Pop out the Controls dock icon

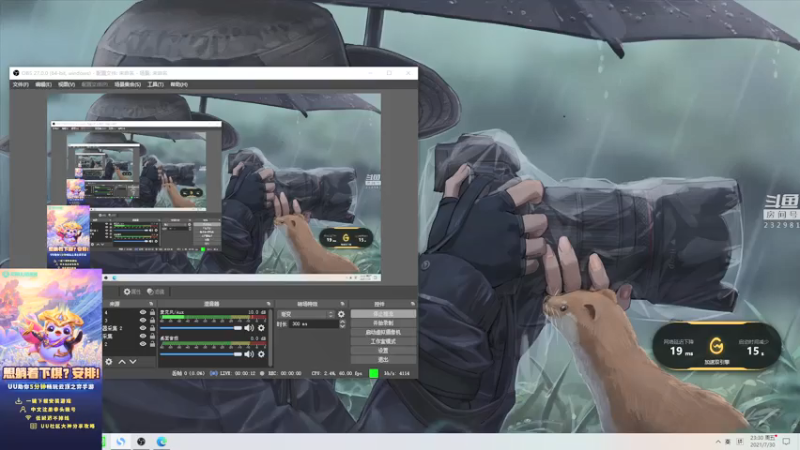(x=412, y=304)
